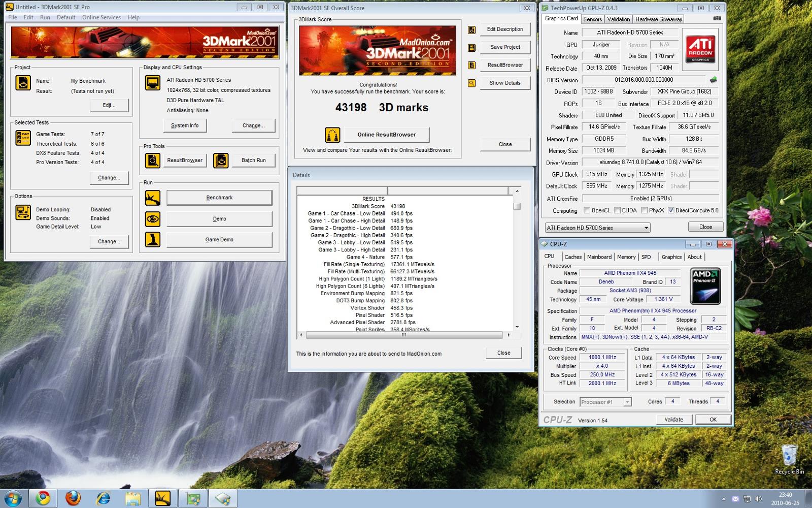Click the icon beside ResultBrowser in score window
The image size is (812, 508).
(x=471, y=66)
